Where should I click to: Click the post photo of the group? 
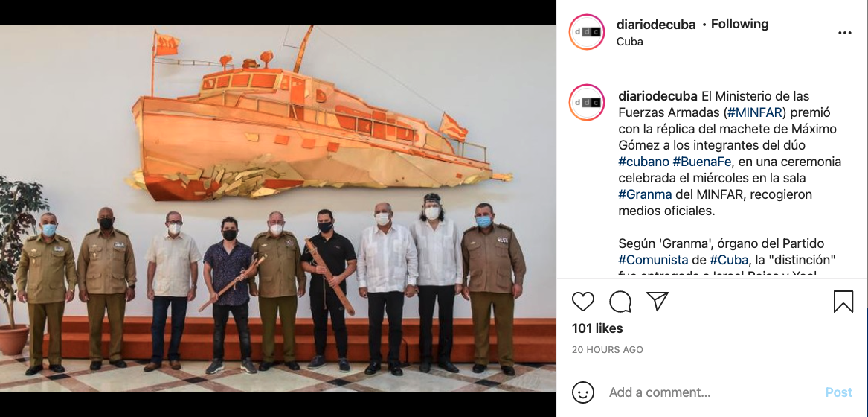(x=278, y=208)
